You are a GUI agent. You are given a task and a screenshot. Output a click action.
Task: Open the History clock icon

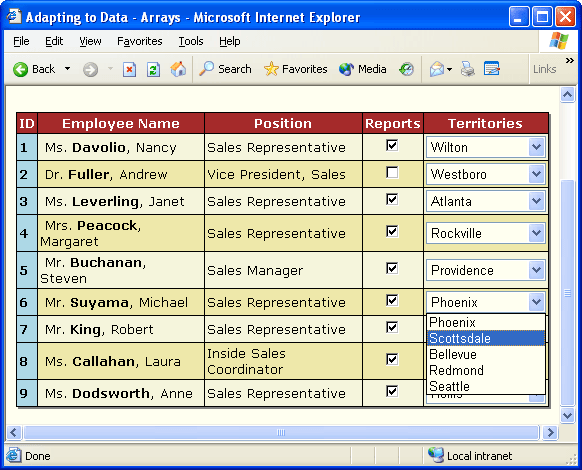coord(406,69)
